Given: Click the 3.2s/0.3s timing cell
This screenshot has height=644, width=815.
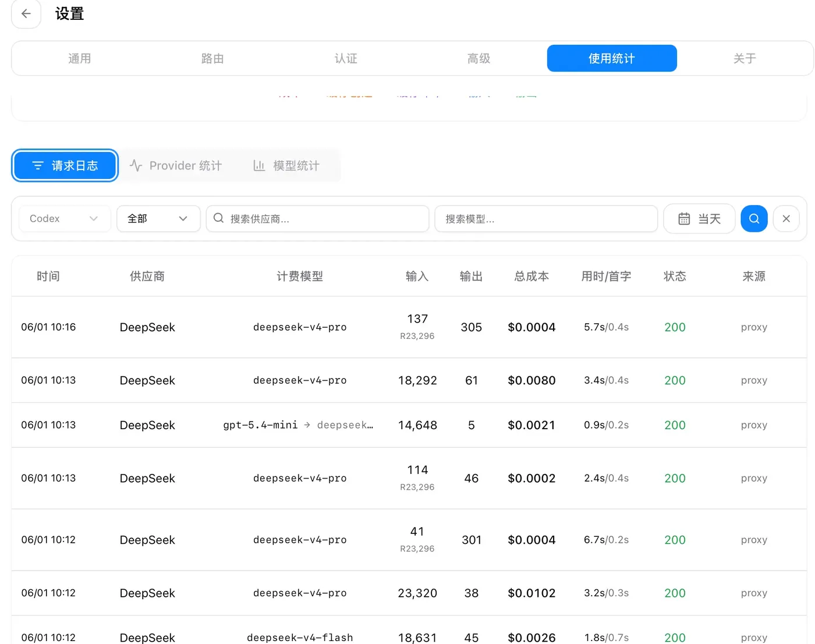Looking at the screenshot, I should (x=607, y=593).
